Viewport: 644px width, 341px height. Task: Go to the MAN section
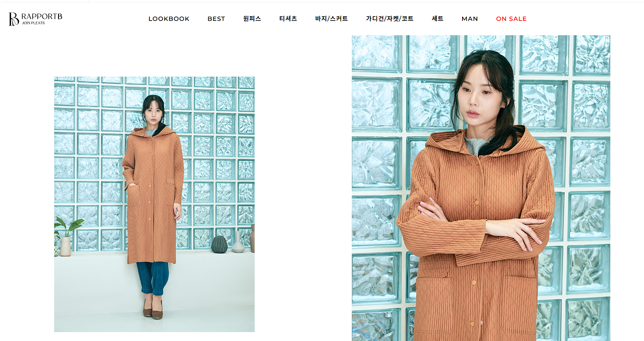[x=469, y=19]
